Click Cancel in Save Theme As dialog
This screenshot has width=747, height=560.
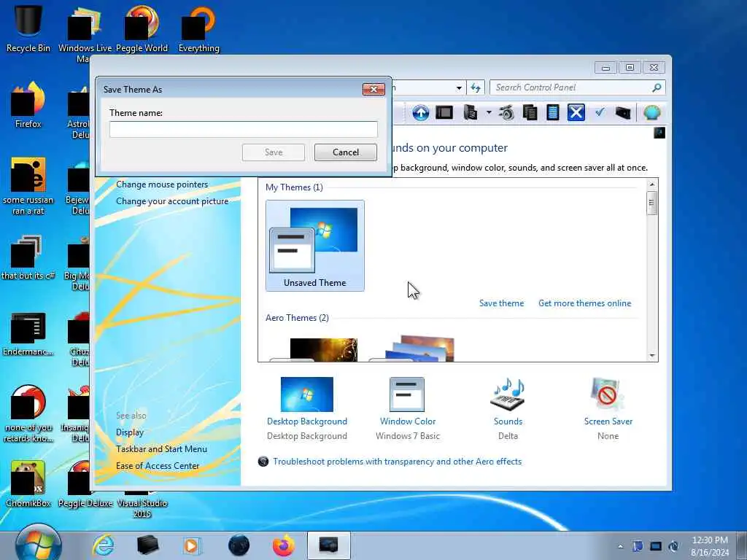point(345,152)
